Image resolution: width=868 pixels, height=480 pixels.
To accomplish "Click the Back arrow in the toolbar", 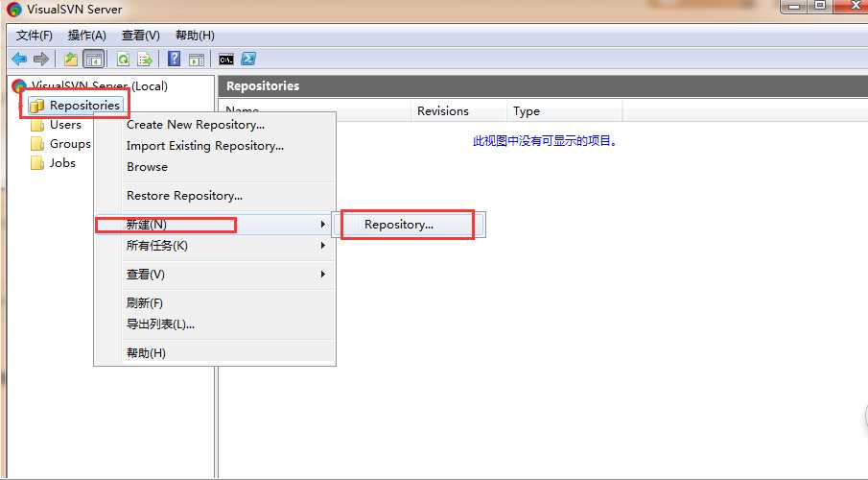I will coord(19,59).
